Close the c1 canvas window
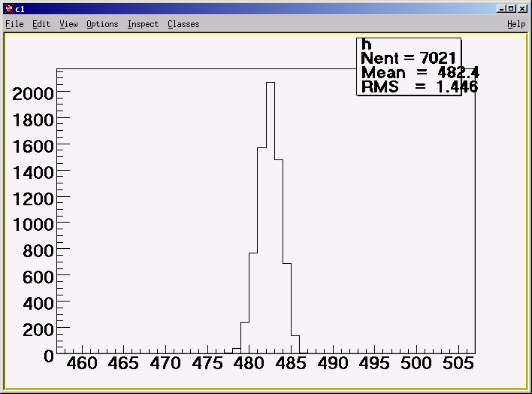532x394 pixels. [522, 9]
